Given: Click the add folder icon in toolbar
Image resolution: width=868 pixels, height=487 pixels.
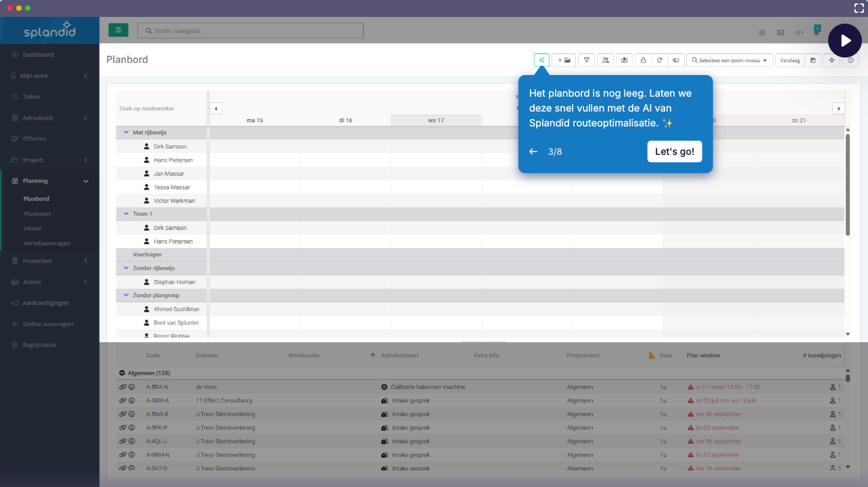Looking at the screenshot, I should pos(564,60).
